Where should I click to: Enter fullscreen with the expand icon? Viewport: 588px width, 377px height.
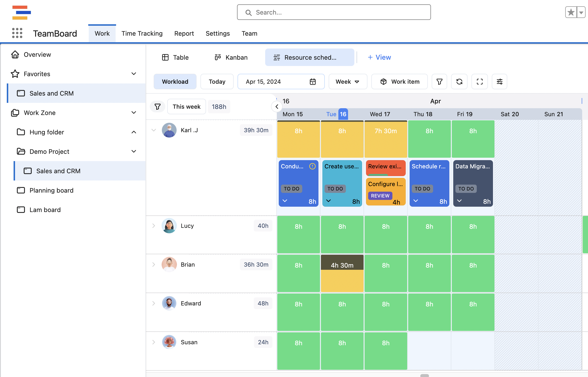(479, 82)
